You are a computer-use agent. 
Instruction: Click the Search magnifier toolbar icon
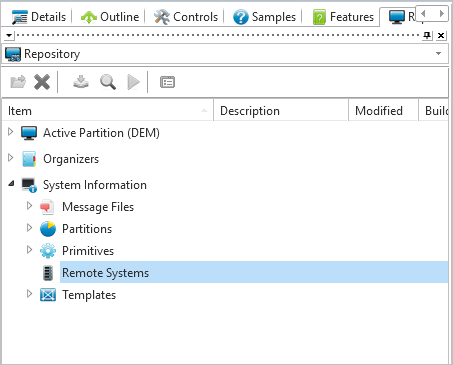[x=108, y=82]
